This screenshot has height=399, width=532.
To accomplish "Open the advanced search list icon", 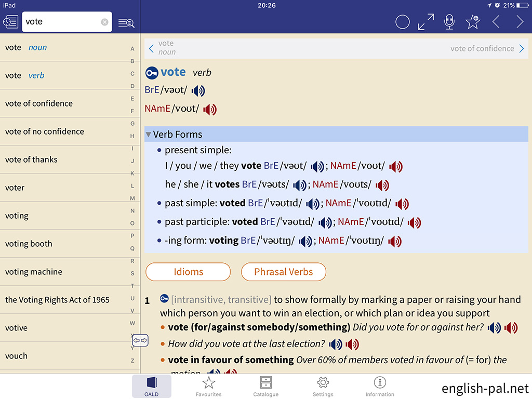I will [x=126, y=22].
